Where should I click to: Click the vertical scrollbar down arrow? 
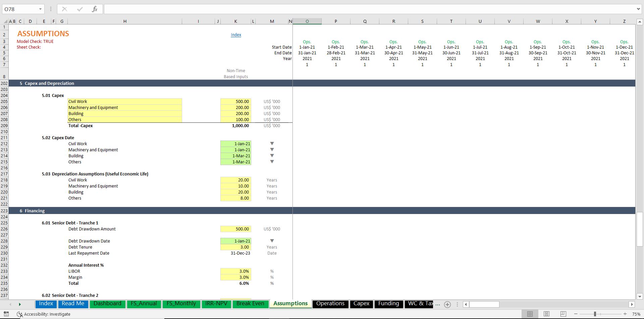point(640,296)
